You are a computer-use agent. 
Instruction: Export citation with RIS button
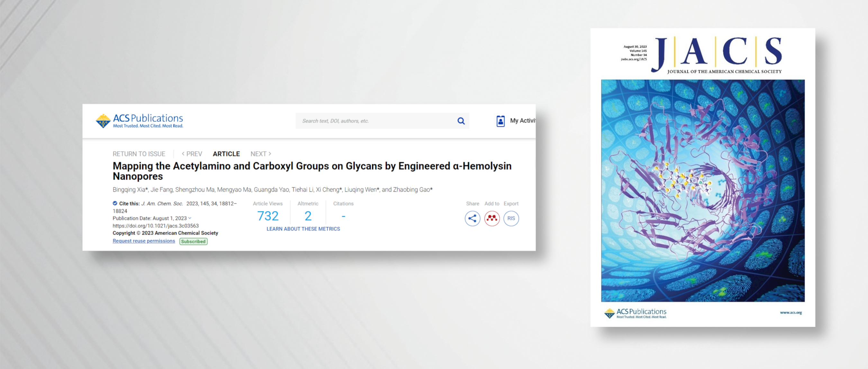coord(511,218)
